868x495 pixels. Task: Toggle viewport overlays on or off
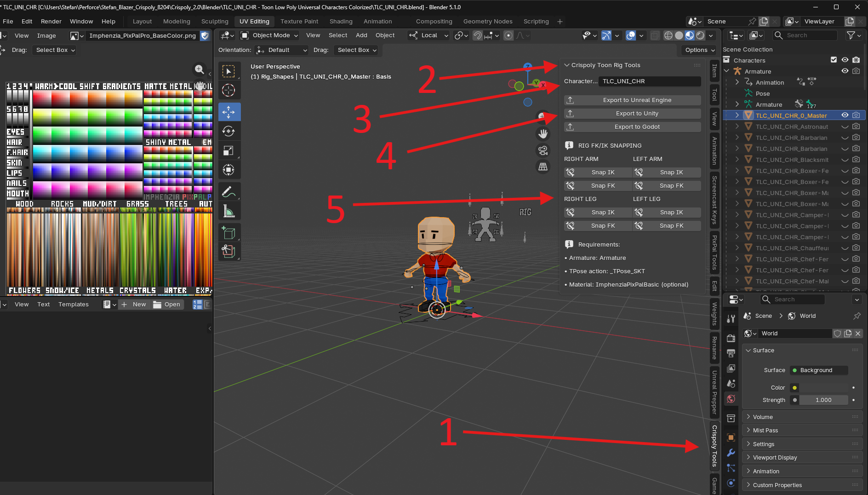tap(631, 35)
